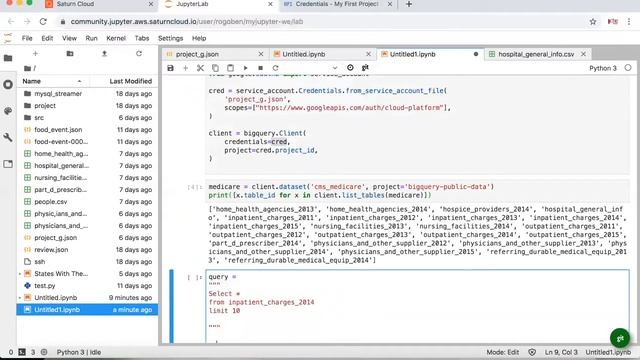Viewport: 640px width, 360px height.
Task: Open the File Browser sidebar panel
Action: (x=8, y=58)
